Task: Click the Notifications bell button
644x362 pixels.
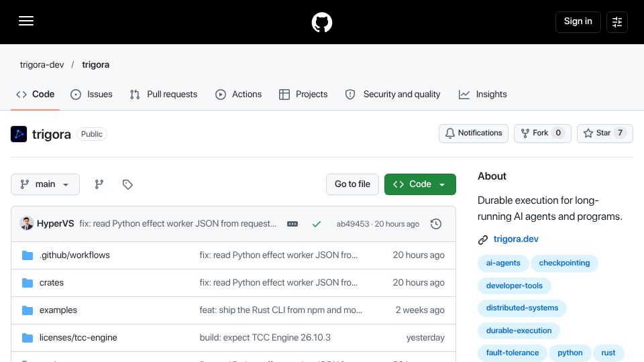Action: [x=474, y=133]
